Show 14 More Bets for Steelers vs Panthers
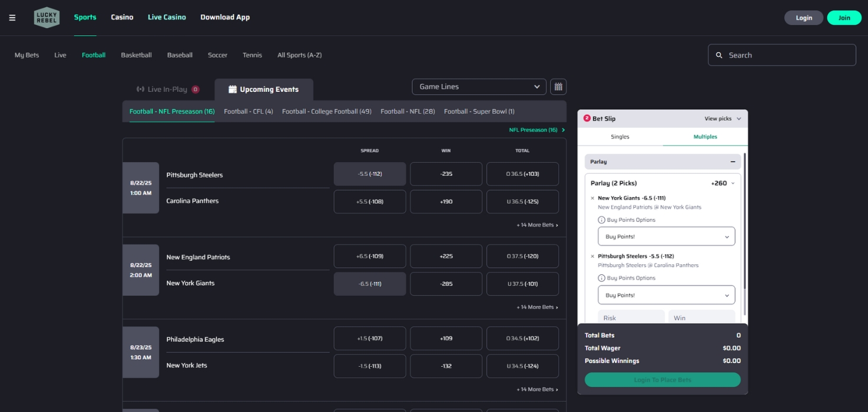 [537, 225]
